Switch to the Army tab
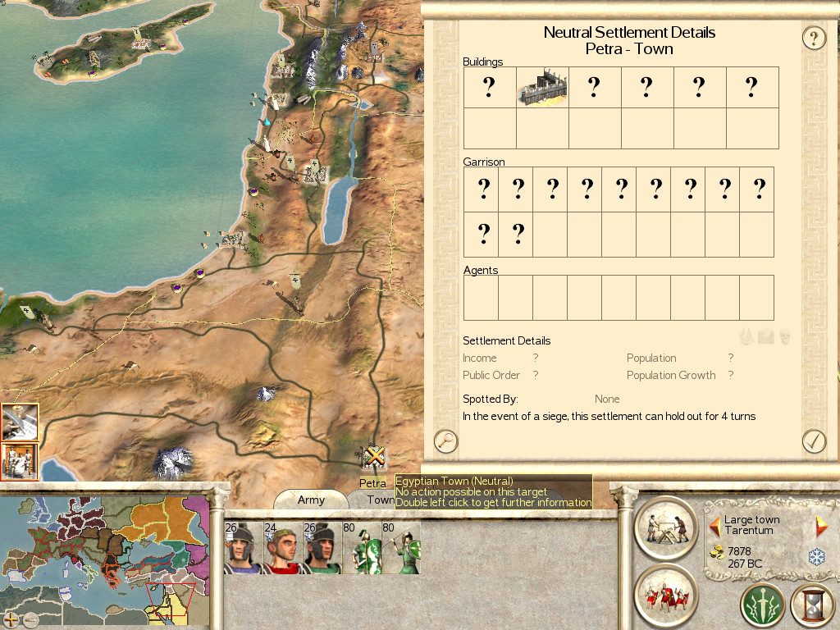This screenshot has width=840, height=630. [x=311, y=500]
